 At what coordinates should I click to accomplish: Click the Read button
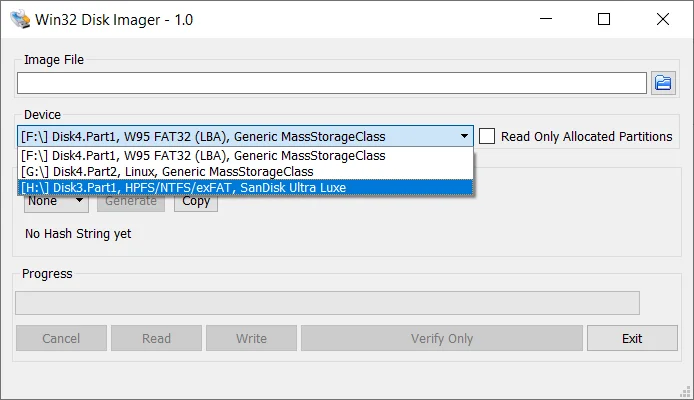pos(156,338)
